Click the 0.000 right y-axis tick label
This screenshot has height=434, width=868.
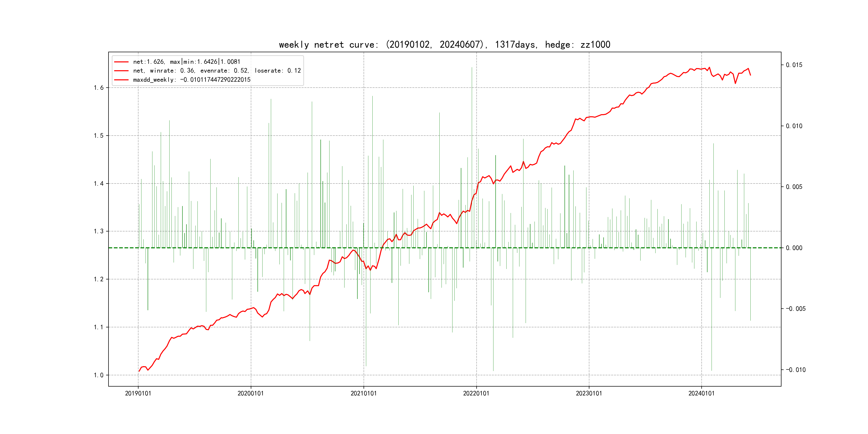pos(794,248)
